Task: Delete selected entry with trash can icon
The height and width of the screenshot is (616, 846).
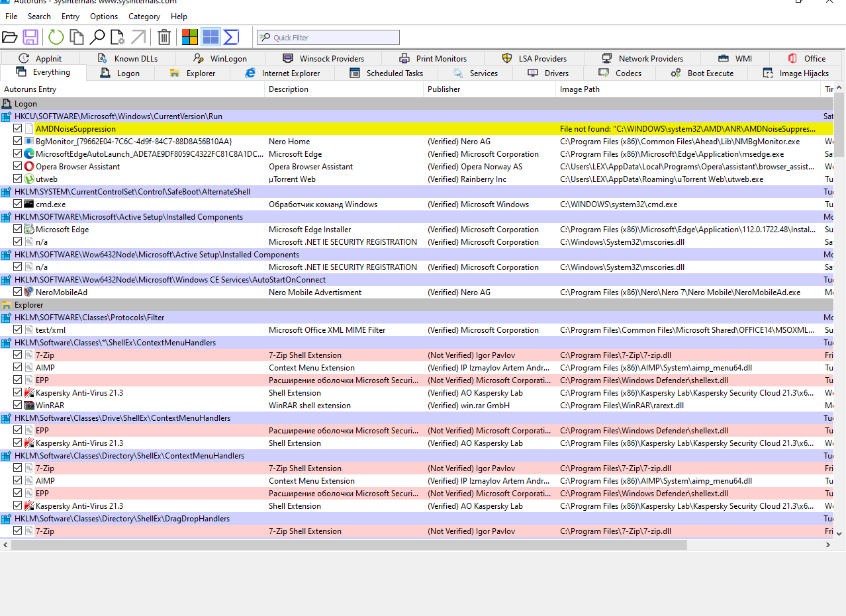Action: (x=164, y=37)
